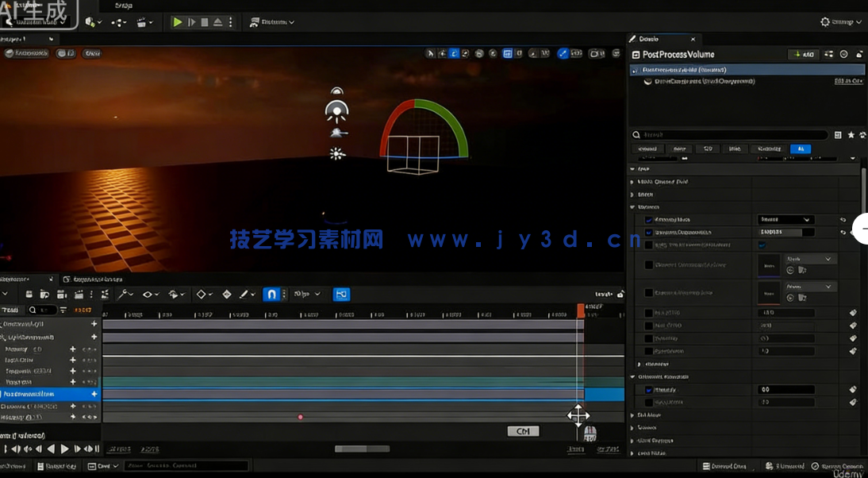Select the blue All filter tab in Details panel
868x478 pixels.
801,148
